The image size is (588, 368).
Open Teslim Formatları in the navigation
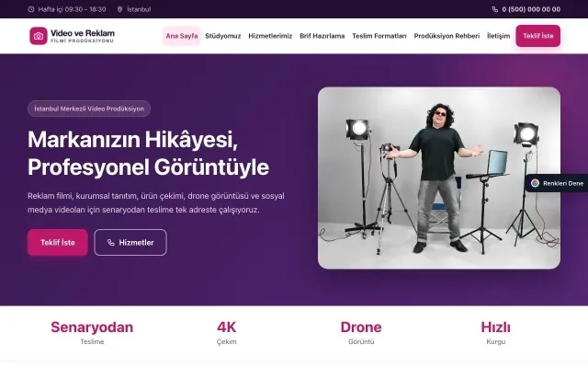(379, 36)
